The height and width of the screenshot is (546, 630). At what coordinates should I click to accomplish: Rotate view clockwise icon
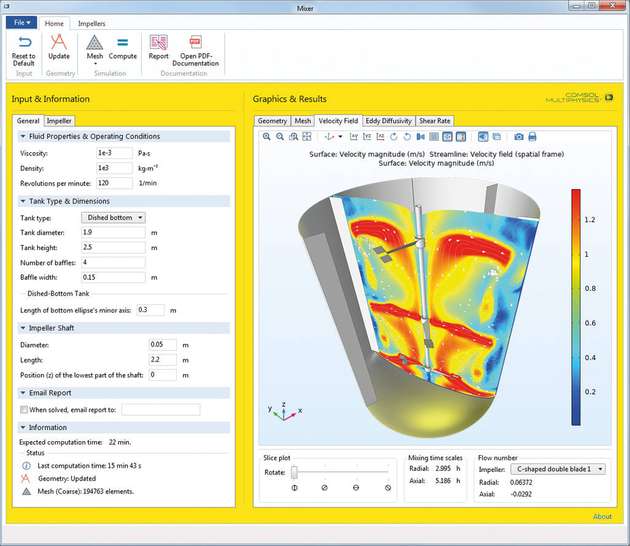pos(394,137)
